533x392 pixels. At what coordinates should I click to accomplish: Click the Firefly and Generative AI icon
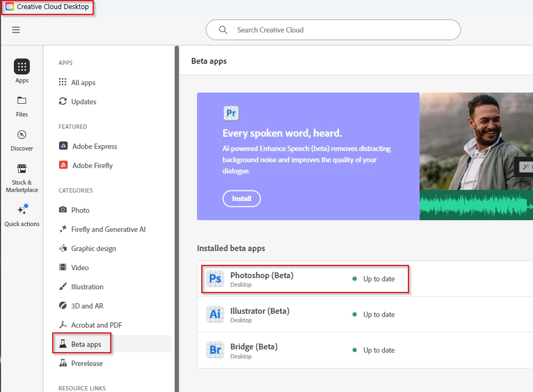tap(62, 229)
